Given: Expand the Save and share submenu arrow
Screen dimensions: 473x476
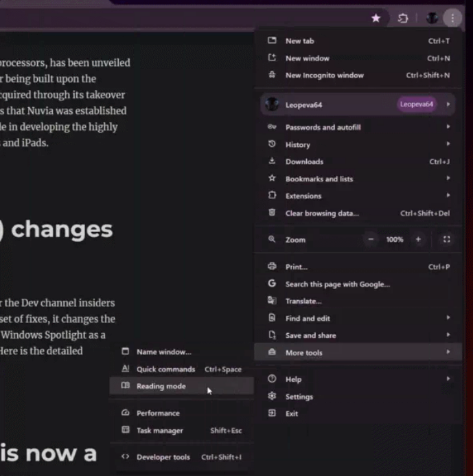Looking at the screenshot, I should 448,335.
